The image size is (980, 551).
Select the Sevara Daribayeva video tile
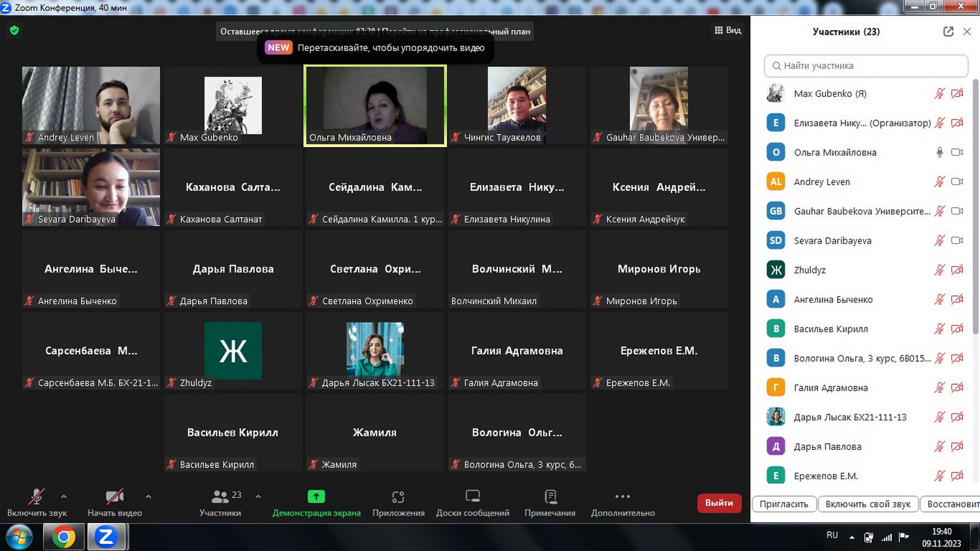point(91,187)
